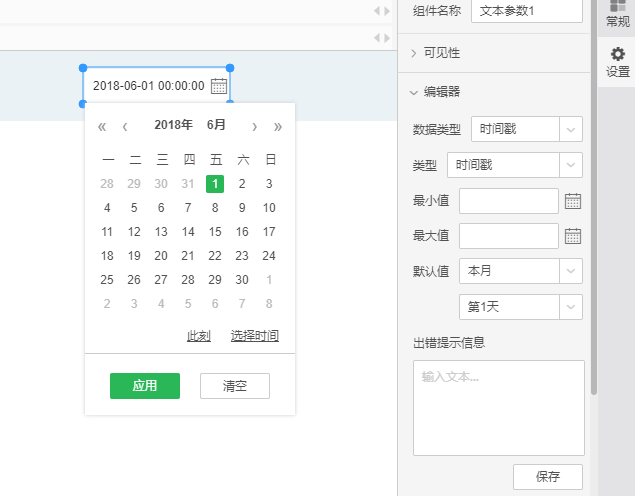The image size is (635, 496).
Task: Click the 清空 button
Action: (235, 386)
